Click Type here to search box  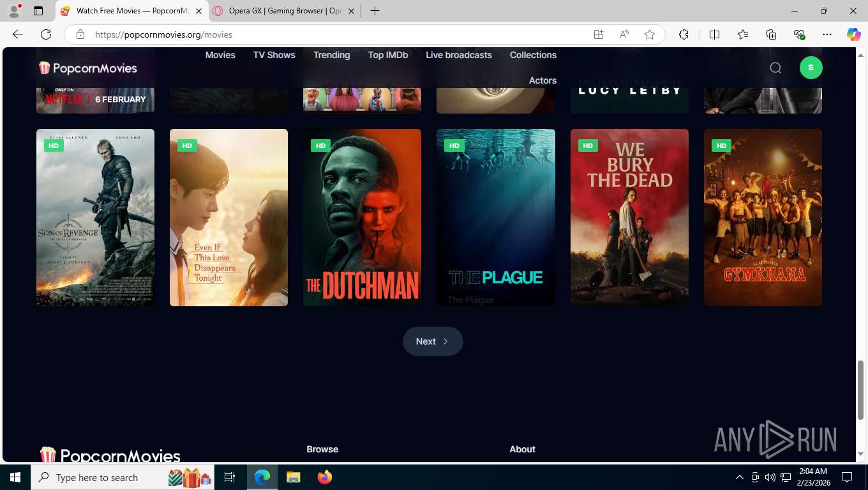[123, 477]
